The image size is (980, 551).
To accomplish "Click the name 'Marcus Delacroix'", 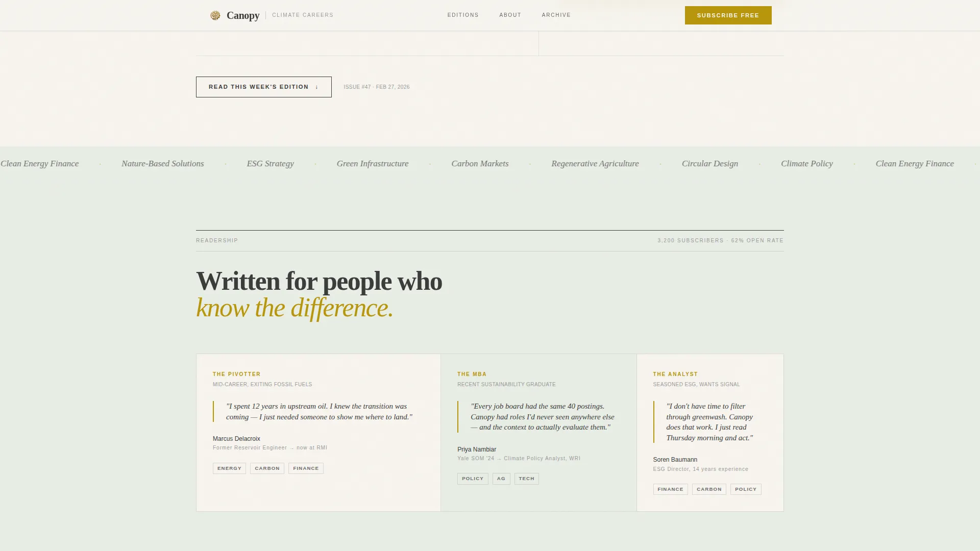I will [x=236, y=439].
